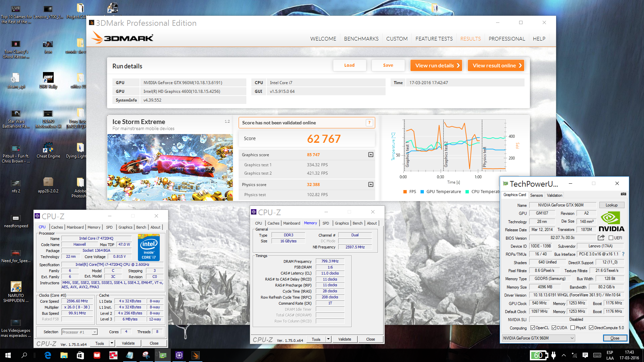Collapse the Physics score section

tap(371, 184)
